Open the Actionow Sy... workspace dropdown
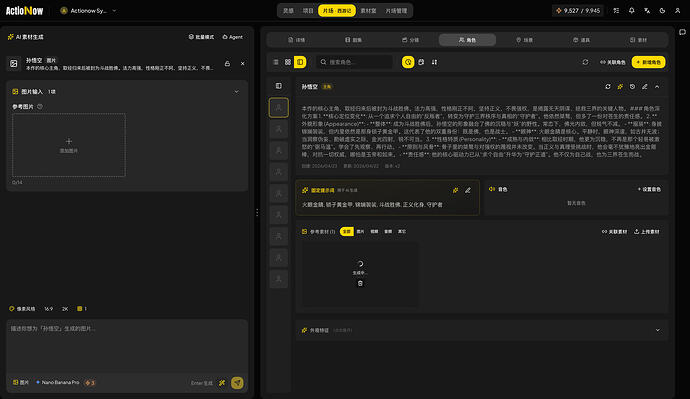Image resolution: width=690 pixels, height=399 pixels. click(x=88, y=11)
